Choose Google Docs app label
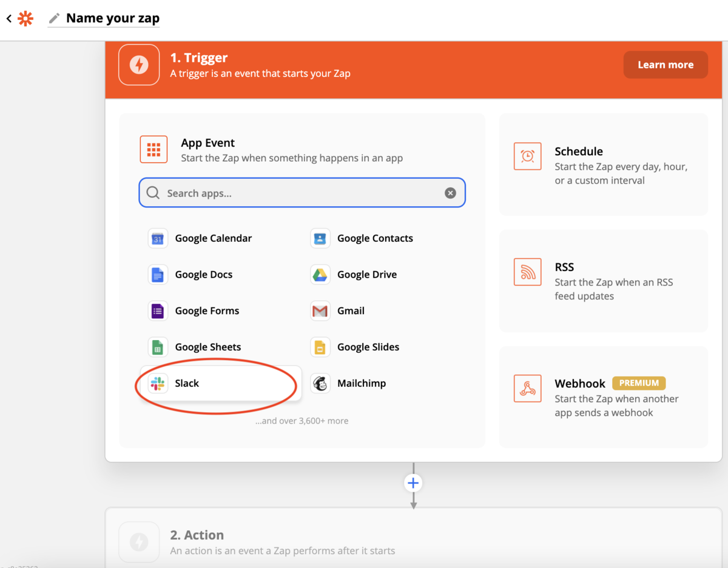Image resolution: width=728 pixels, height=568 pixels. pos(204,275)
